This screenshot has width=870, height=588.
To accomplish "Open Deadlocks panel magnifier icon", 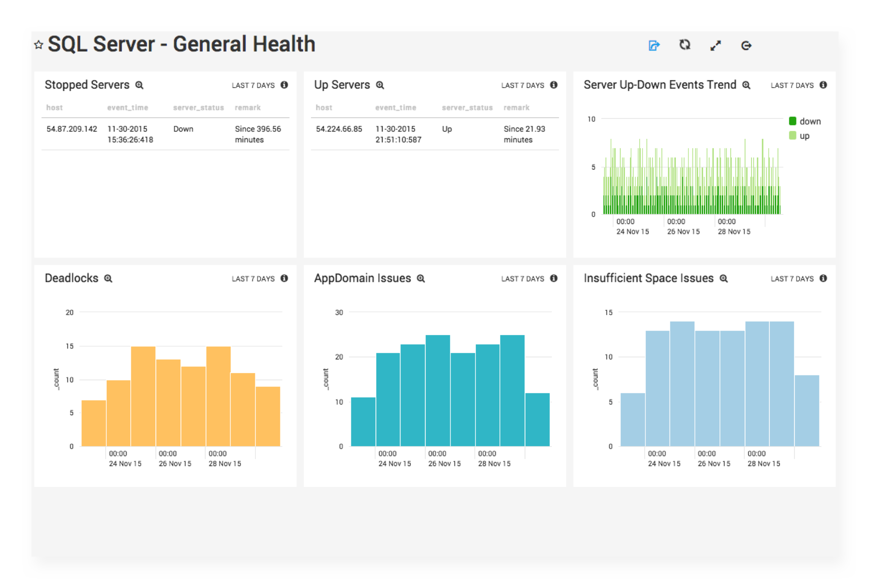I will pos(108,279).
